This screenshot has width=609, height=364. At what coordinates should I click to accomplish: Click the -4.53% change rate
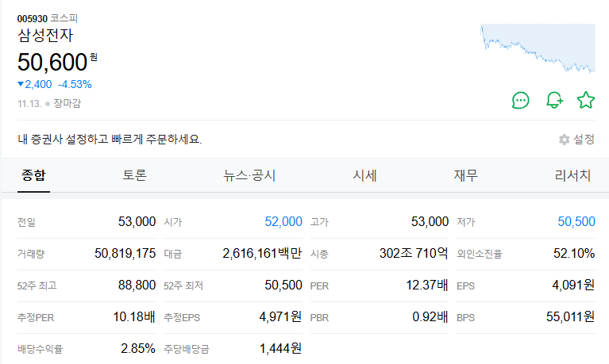[75, 84]
